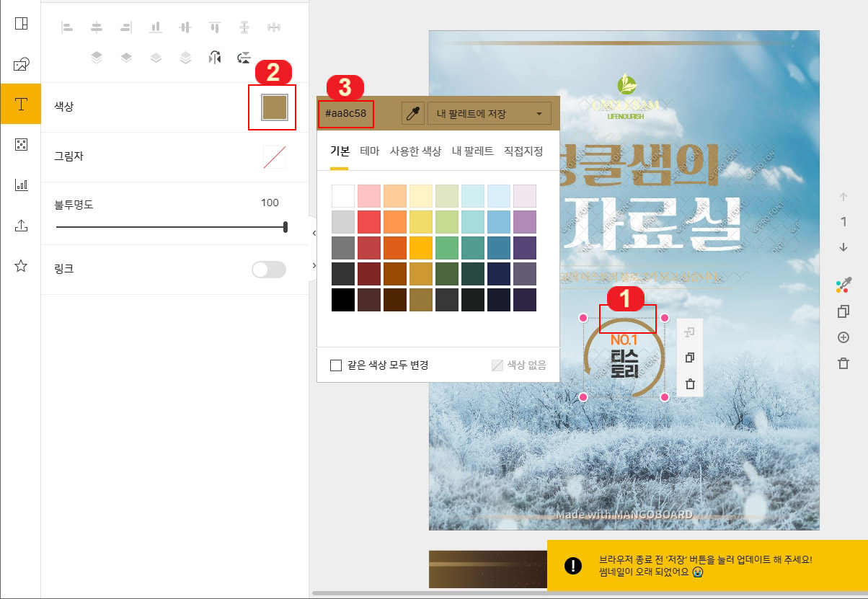The width and height of the screenshot is (868, 599).
Task: Click the add new page plus icon
Action: click(843, 337)
